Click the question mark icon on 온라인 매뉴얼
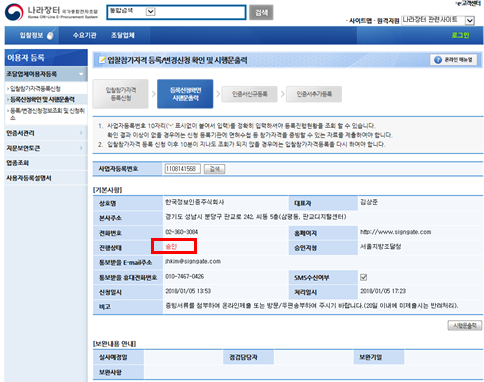 tap(438, 60)
